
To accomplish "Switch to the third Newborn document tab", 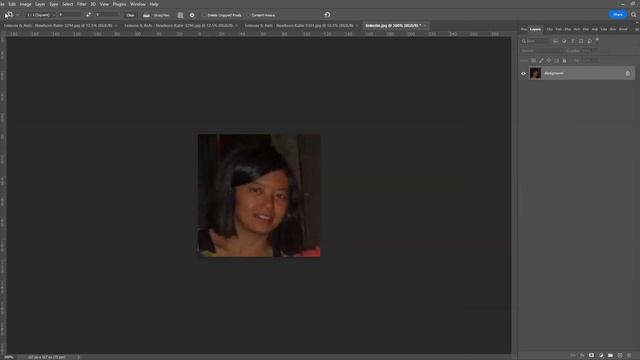I will [x=299, y=26].
